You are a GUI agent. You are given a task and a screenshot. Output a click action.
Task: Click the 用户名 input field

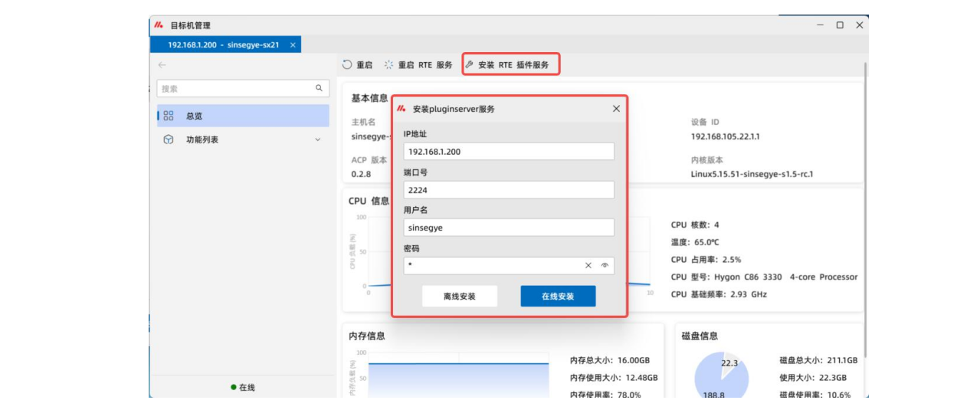[x=509, y=228]
